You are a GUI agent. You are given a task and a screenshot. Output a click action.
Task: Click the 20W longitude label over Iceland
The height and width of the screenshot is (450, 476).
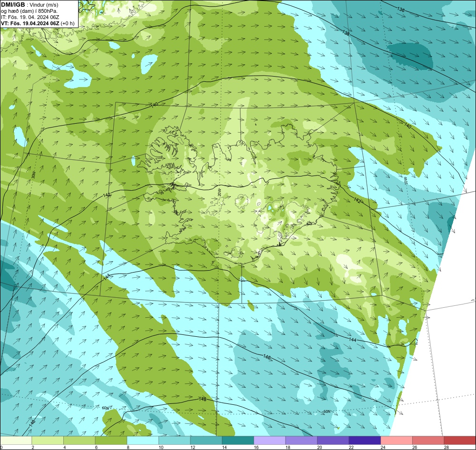tap(219, 192)
